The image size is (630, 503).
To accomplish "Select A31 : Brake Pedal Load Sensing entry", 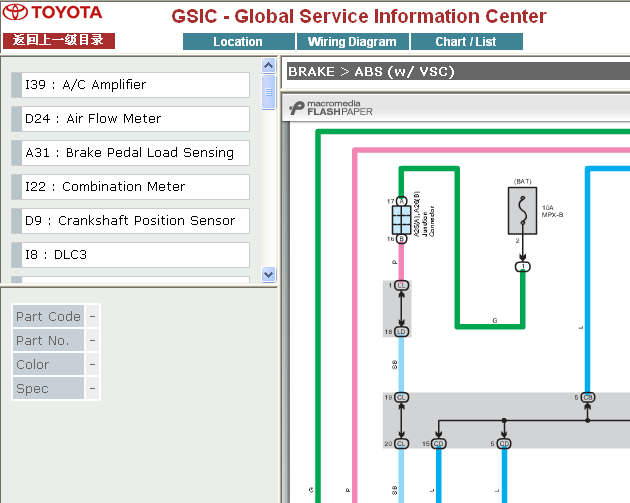I will tap(131, 153).
